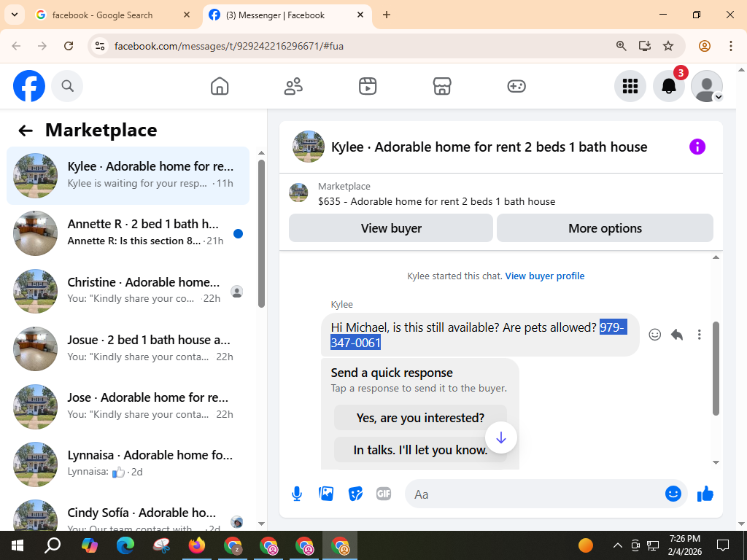Image resolution: width=747 pixels, height=560 pixels.
Task: Jump to latest message down-arrow button
Action: click(501, 437)
